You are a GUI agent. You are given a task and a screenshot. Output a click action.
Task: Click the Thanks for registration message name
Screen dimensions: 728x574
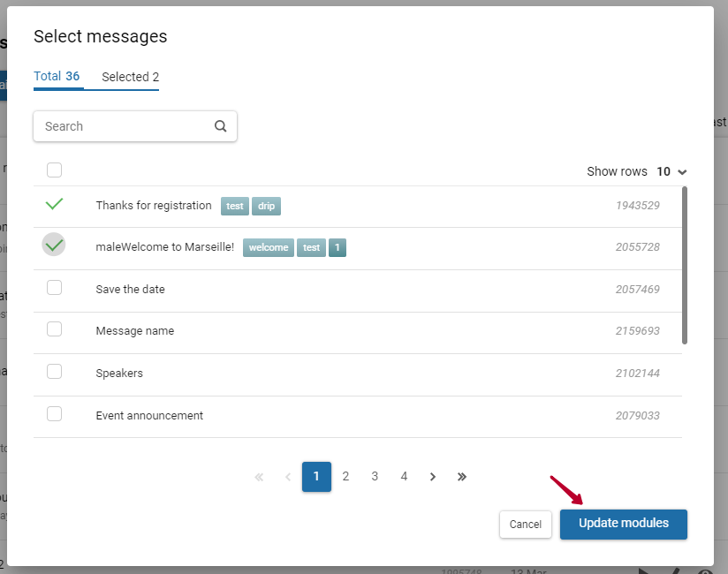coord(154,206)
